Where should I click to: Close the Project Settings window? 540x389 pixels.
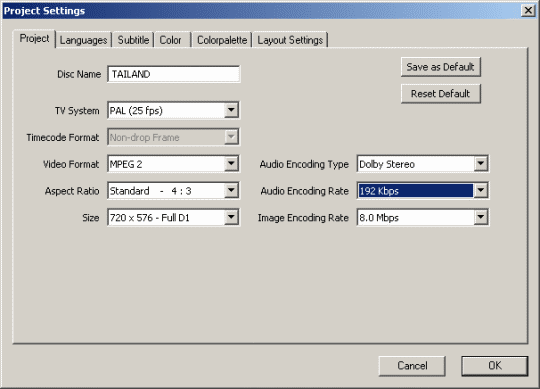[528, 10]
